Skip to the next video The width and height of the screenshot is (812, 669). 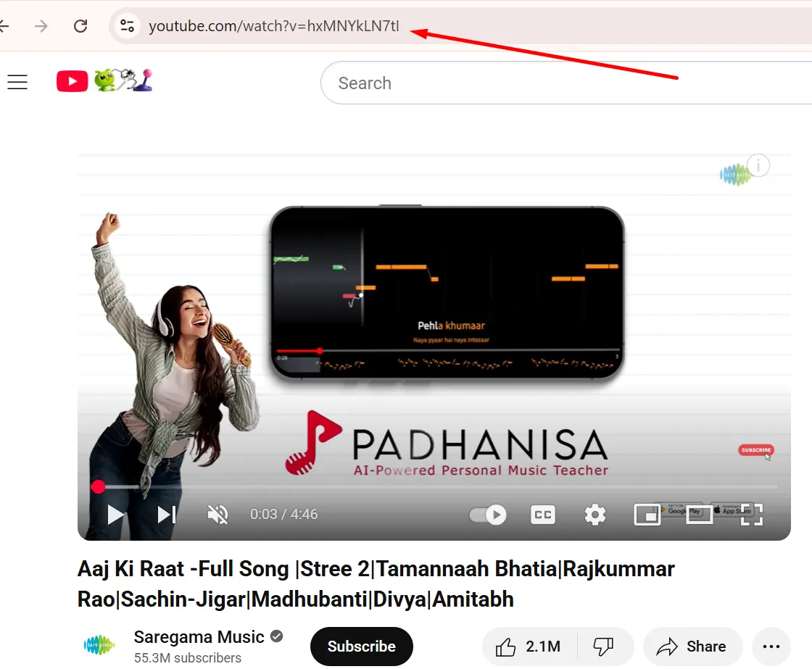[167, 515]
